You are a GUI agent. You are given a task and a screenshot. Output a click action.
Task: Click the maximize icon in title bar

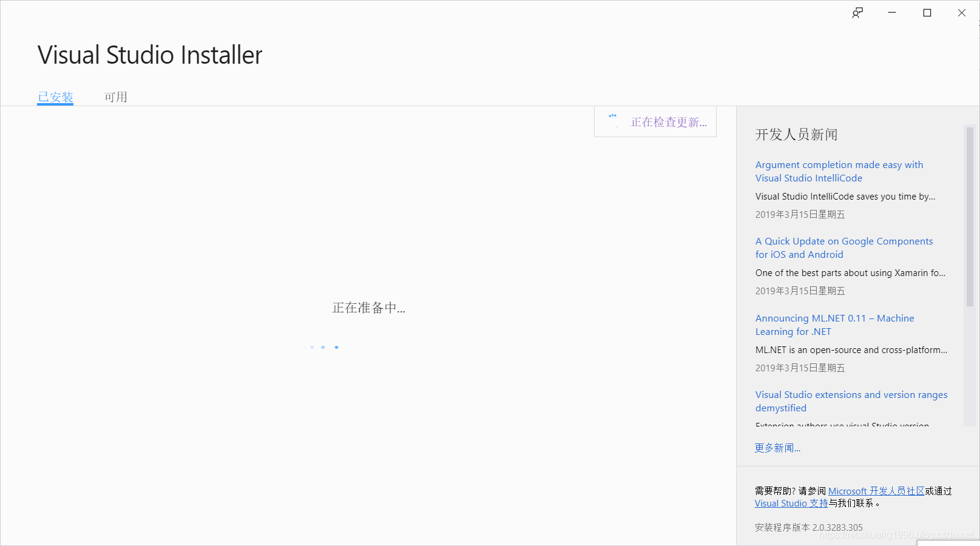pyautogui.click(x=927, y=12)
